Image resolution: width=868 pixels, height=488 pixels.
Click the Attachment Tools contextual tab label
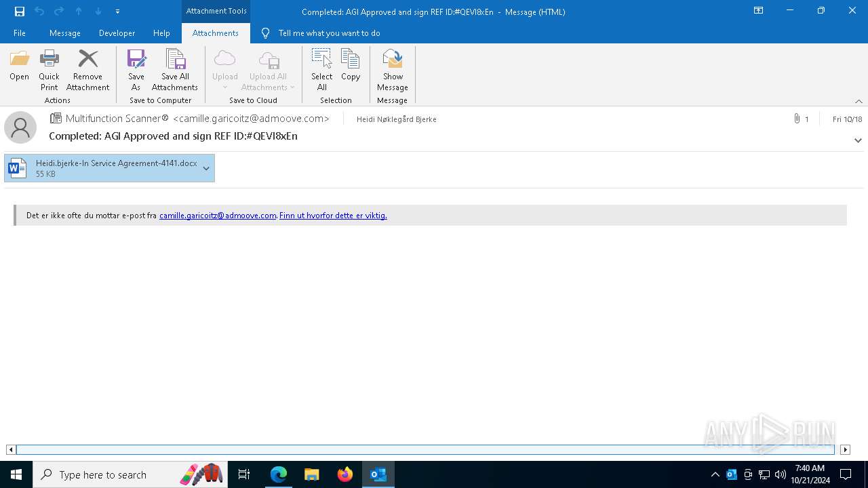coord(216,11)
